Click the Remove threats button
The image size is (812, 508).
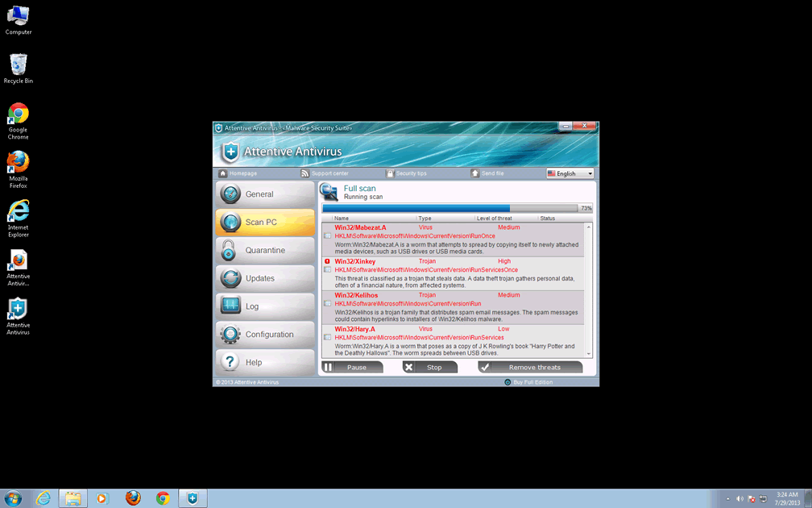click(x=530, y=367)
